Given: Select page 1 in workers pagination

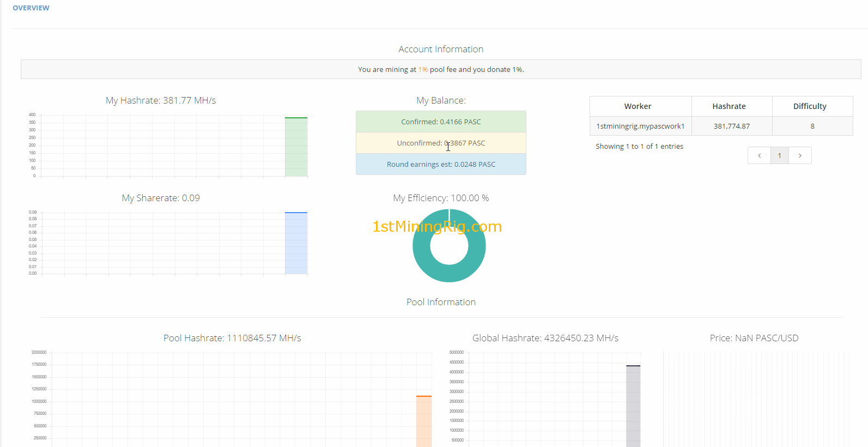Looking at the screenshot, I should coord(780,155).
